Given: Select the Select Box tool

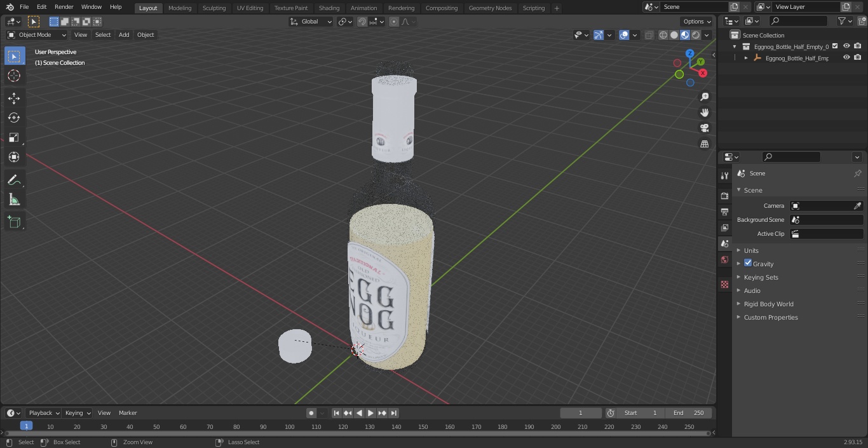Looking at the screenshot, I should 14,56.
